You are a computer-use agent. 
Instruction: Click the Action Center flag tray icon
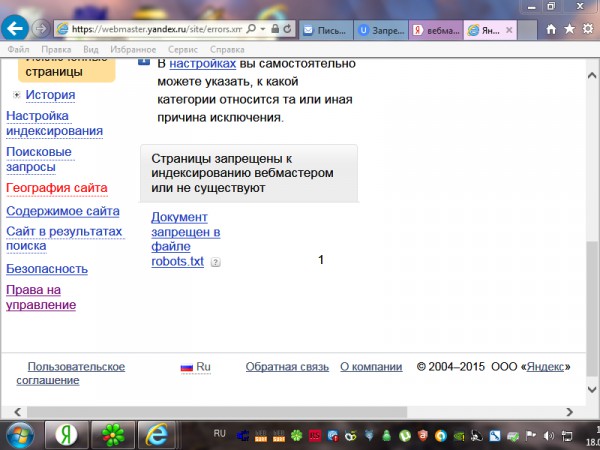pos(531,435)
